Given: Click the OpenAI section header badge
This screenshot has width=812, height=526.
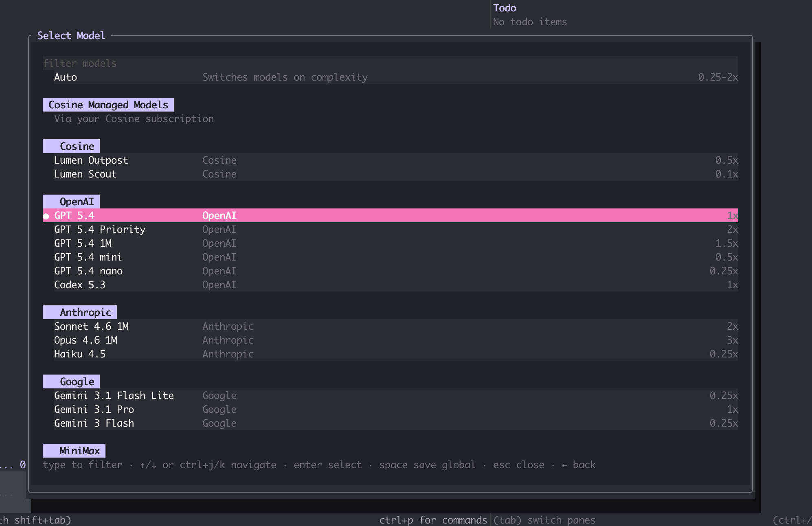Looking at the screenshot, I should pyautogui.click(x=77, y=201).
